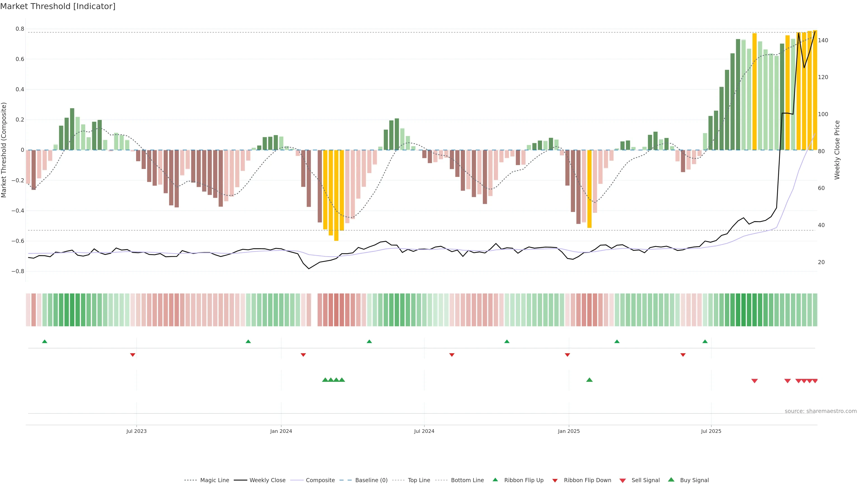Click red Ribbon Flip Down legend triangle
The width and height of the screenshot is (868, 488).
coord(555,480)
